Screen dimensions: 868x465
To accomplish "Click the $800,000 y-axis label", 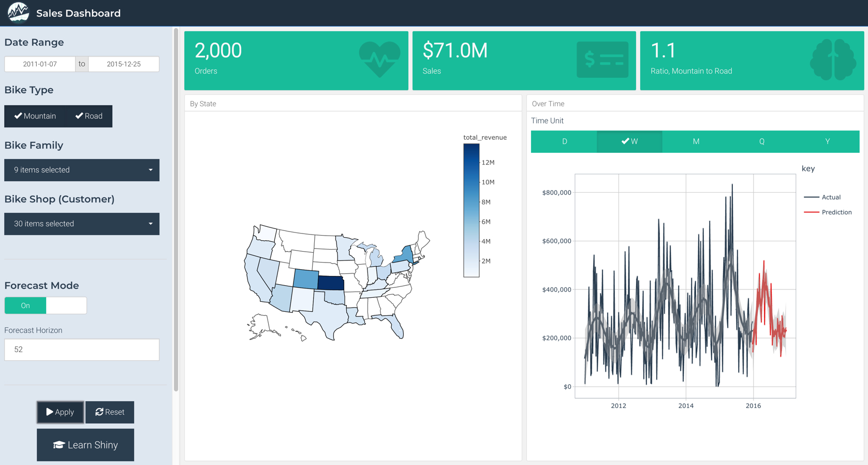I will pos(556,193).
